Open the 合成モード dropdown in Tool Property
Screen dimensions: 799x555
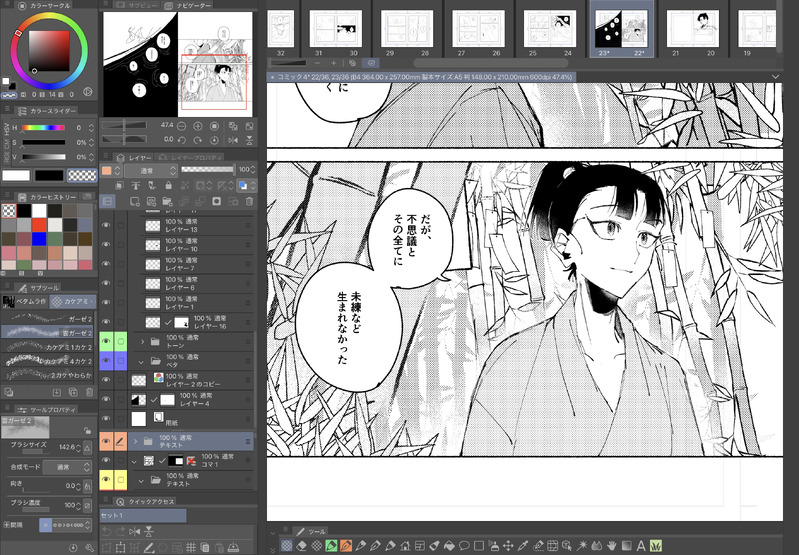point(67,467)
